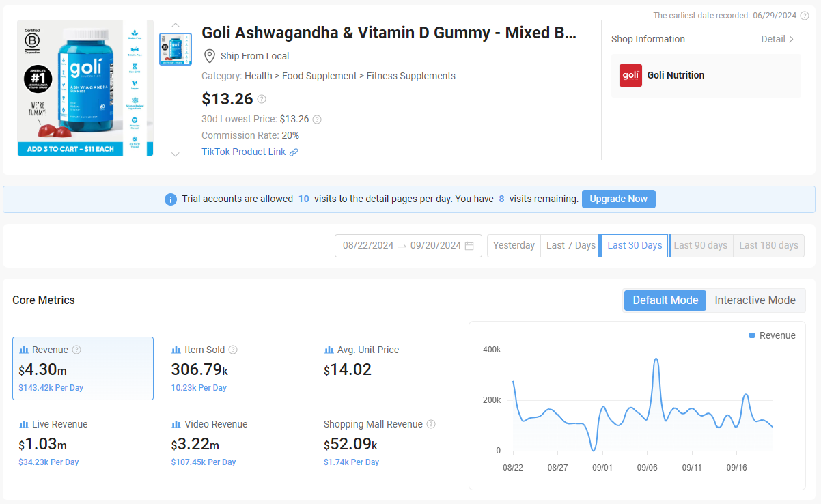Click 10.23k Per Day text

click(x=199, y=388)
